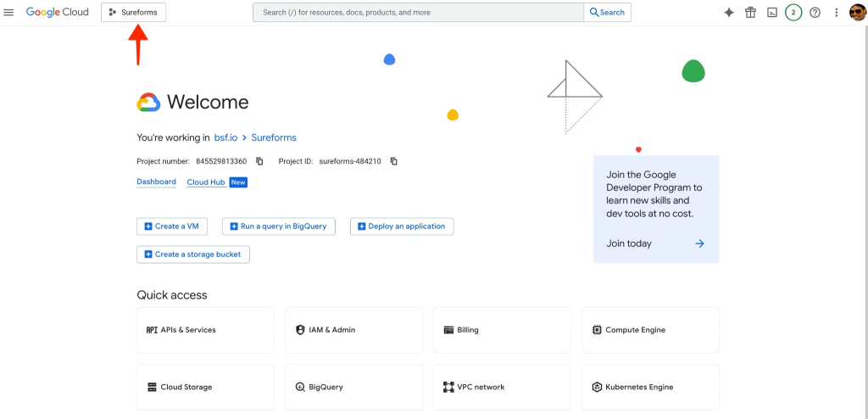This screenshot has height=419, width=868.
Task: Click the blue Search button
Action: [607, 12]
